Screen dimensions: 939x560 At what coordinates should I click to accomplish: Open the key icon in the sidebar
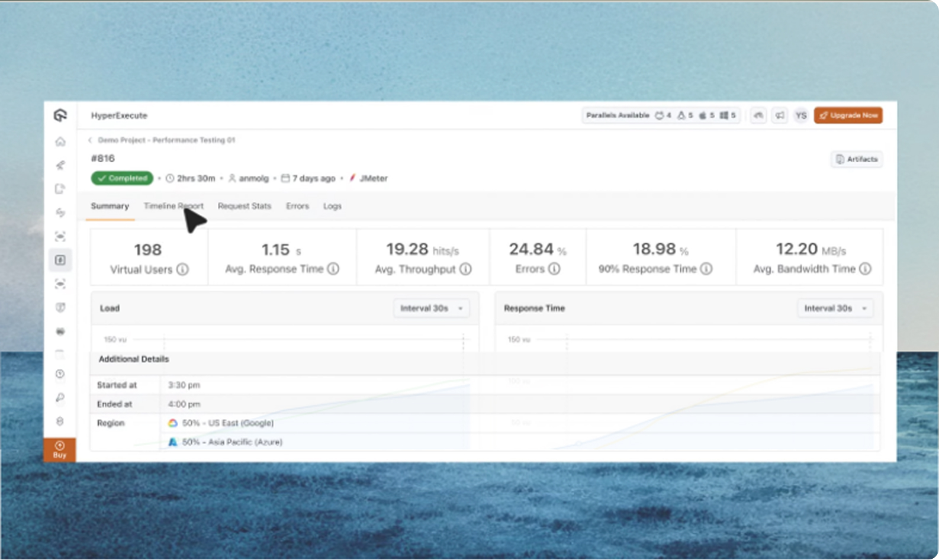click(60, 398)
